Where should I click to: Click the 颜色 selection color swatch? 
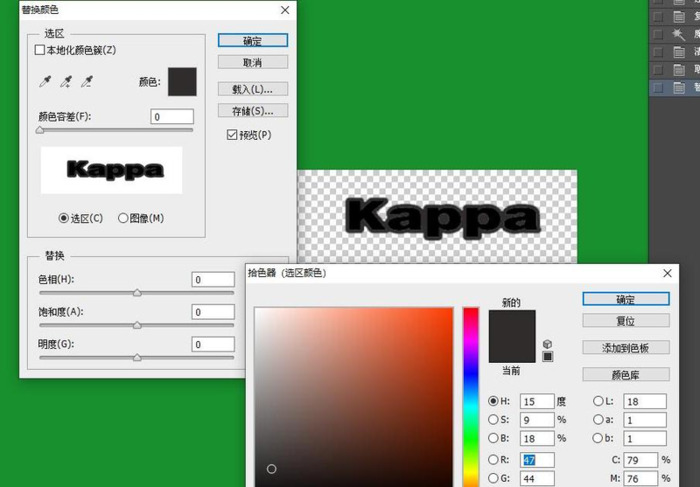181,82
